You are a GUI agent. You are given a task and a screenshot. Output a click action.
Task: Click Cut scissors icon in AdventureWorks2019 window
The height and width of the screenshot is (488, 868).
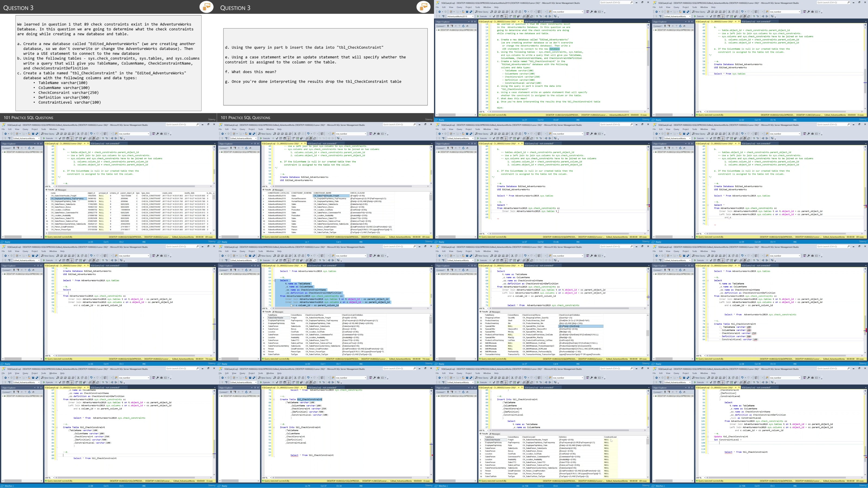pos(512,12)
